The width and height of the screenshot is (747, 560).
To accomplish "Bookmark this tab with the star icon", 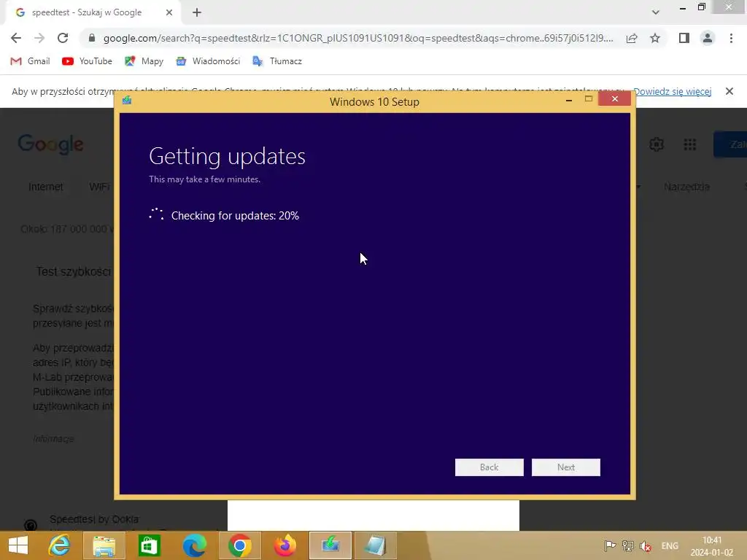I will (x=655, y=38).
